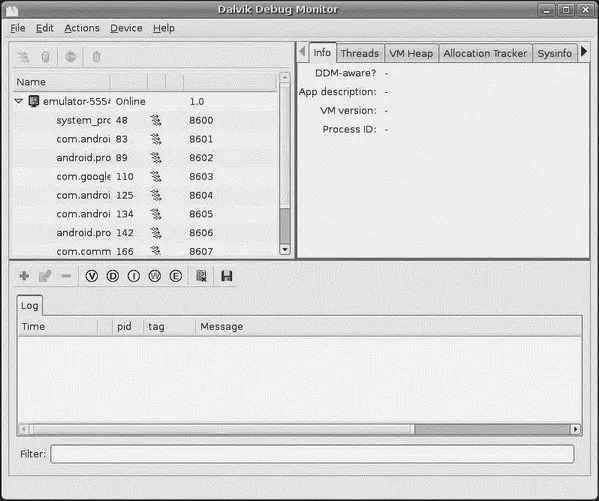Toggle Debug (D) log level
Screen dimensions: 599x501
click(113, 276)
